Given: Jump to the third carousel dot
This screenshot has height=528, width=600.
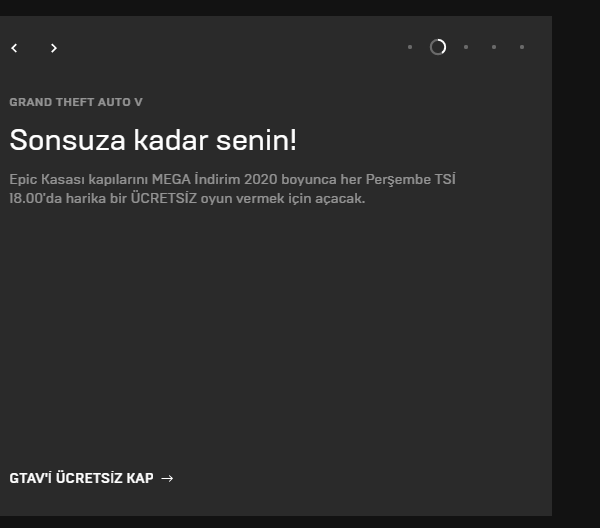Looking at the screenshot, I should click(466, 47).
